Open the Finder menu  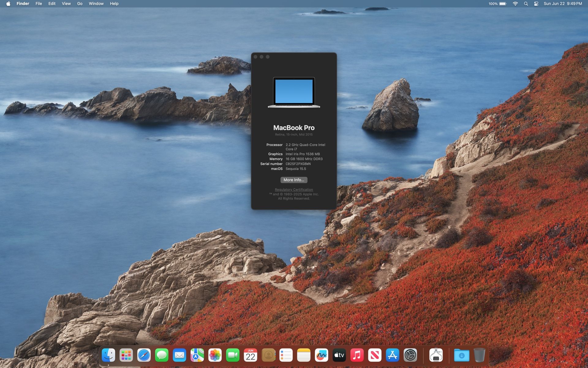(23, 4)
